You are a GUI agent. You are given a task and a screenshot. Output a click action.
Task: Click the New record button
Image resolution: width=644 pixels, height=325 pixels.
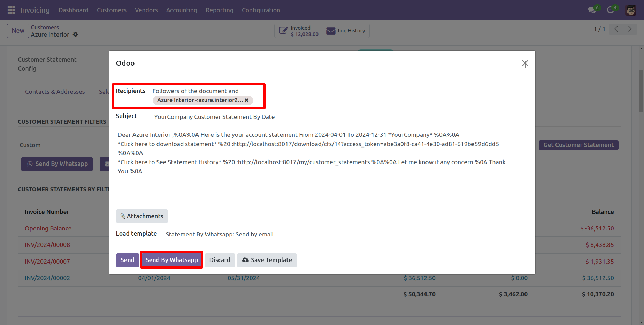point(18,31)
